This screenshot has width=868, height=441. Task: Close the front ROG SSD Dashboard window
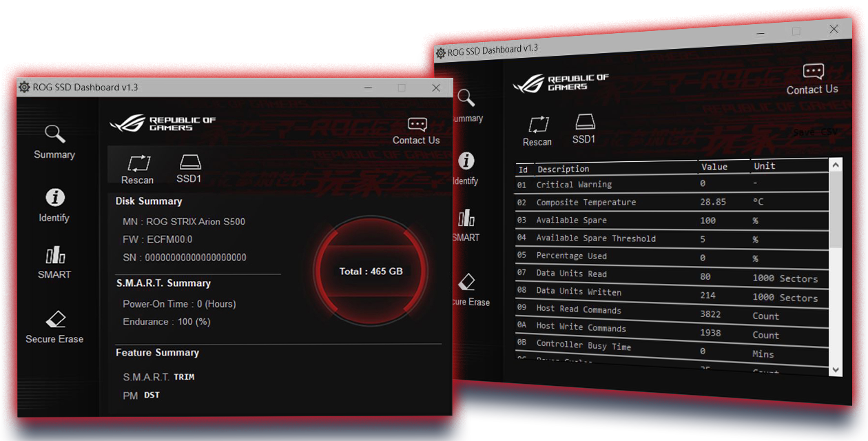click(x=436, y=88)
